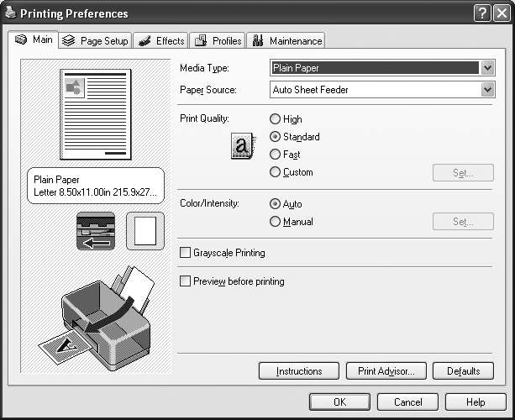515x420 pixels.
Task: Switch to the Page Setup tab
Action: click(x=96, y=40)
